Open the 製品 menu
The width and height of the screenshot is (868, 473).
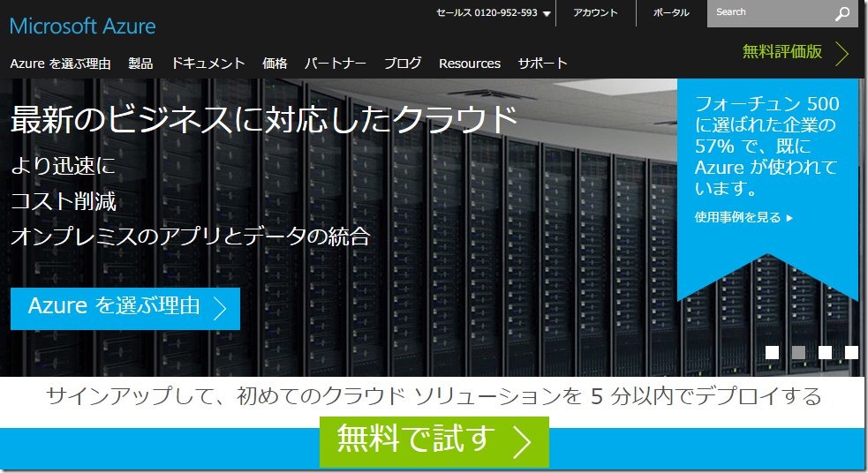coord(140,64)
